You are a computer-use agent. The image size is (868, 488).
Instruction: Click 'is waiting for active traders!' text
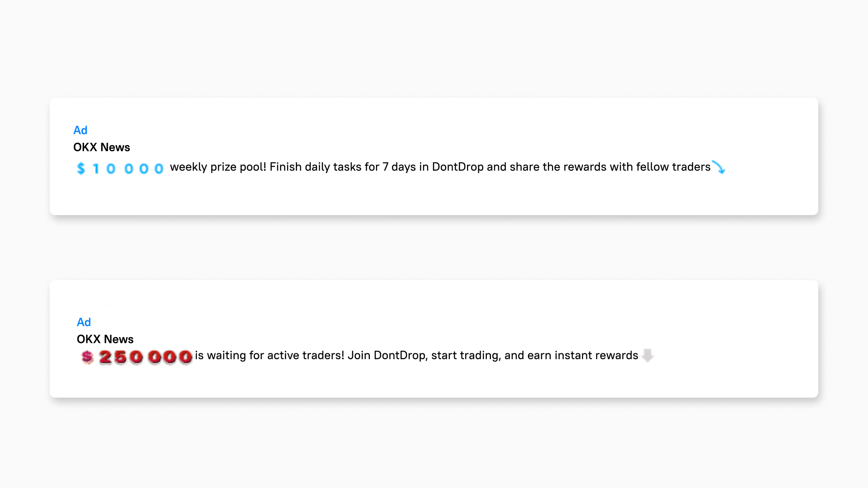(x=269, y=356)
